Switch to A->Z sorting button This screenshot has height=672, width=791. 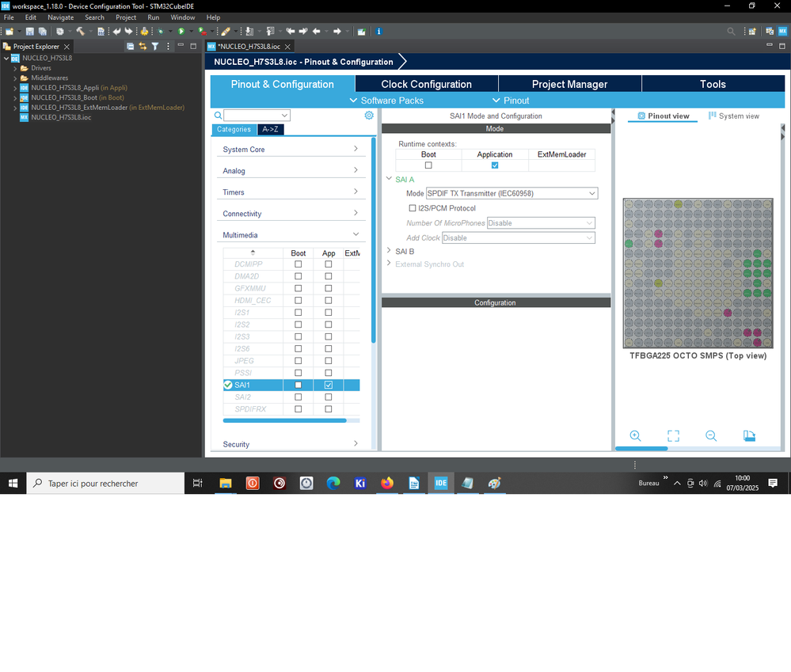[270, 129]
